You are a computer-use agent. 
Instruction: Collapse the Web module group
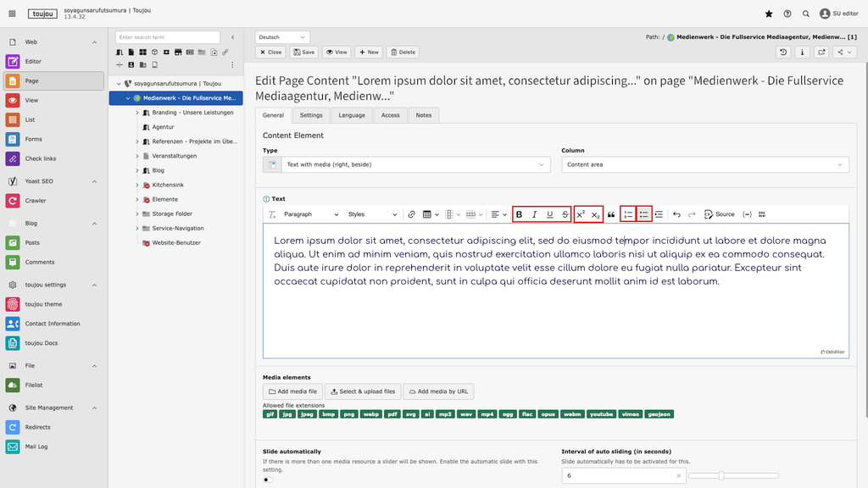point(94,42)
